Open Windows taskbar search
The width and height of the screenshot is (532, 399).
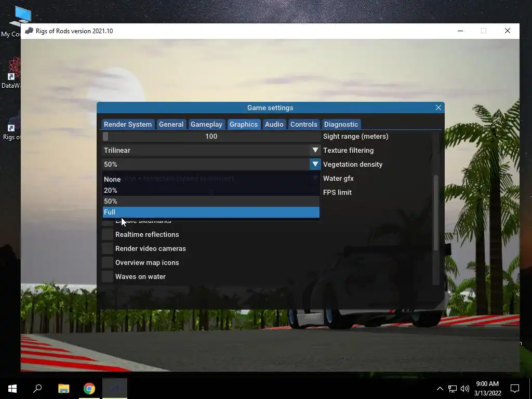click(x=37, y=389)
